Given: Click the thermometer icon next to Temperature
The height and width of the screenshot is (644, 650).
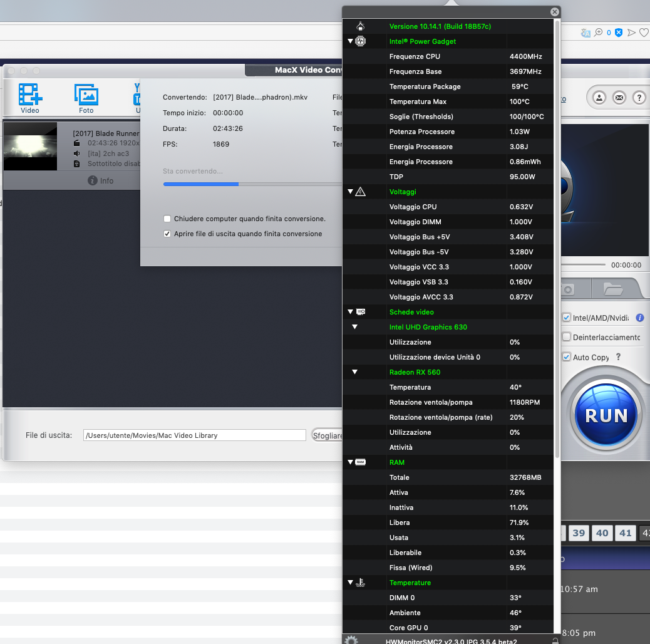Looking at the screenshot, I should 361,582.
